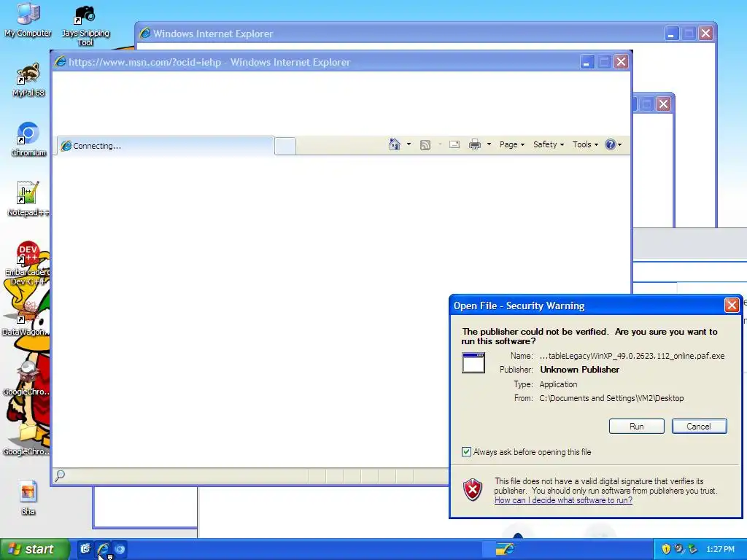Open Notepad++ desktop icon
The height and width of the screenshot is (560, 747).
(28, 199)
